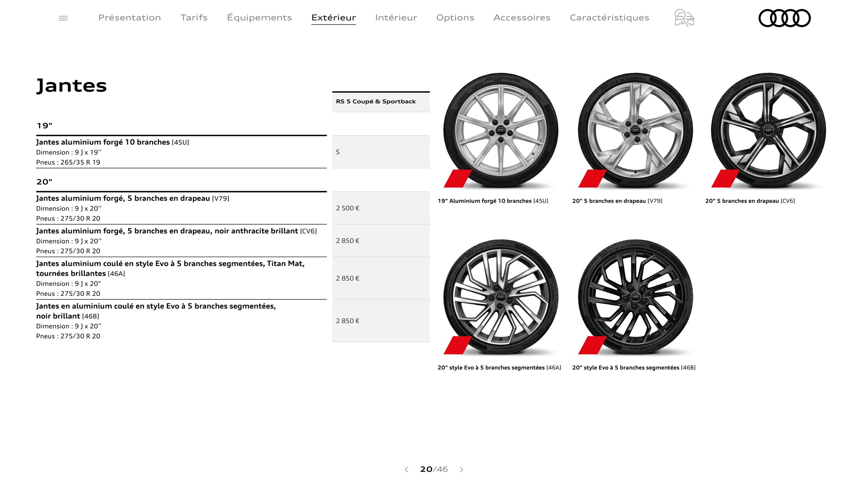This screenshot has height=488, width=868.
Task: Click the 46A Titan Mat row title
Action: 171,268
